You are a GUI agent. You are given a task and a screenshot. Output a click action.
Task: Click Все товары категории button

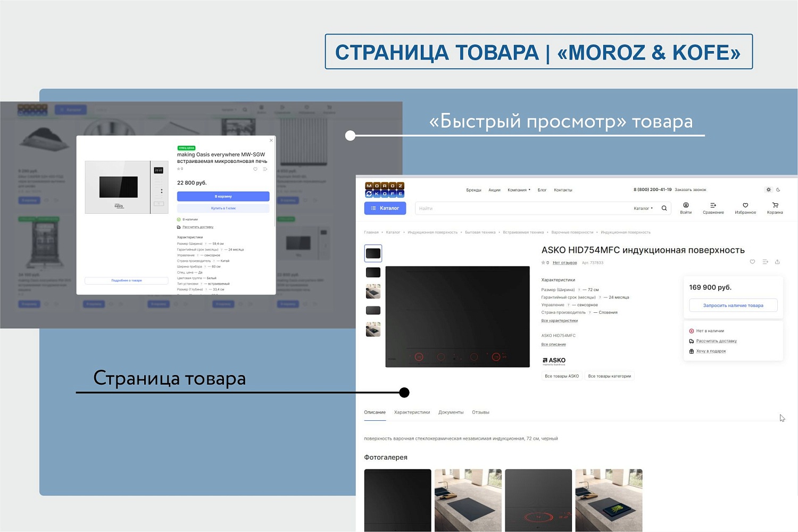point(610,376)
